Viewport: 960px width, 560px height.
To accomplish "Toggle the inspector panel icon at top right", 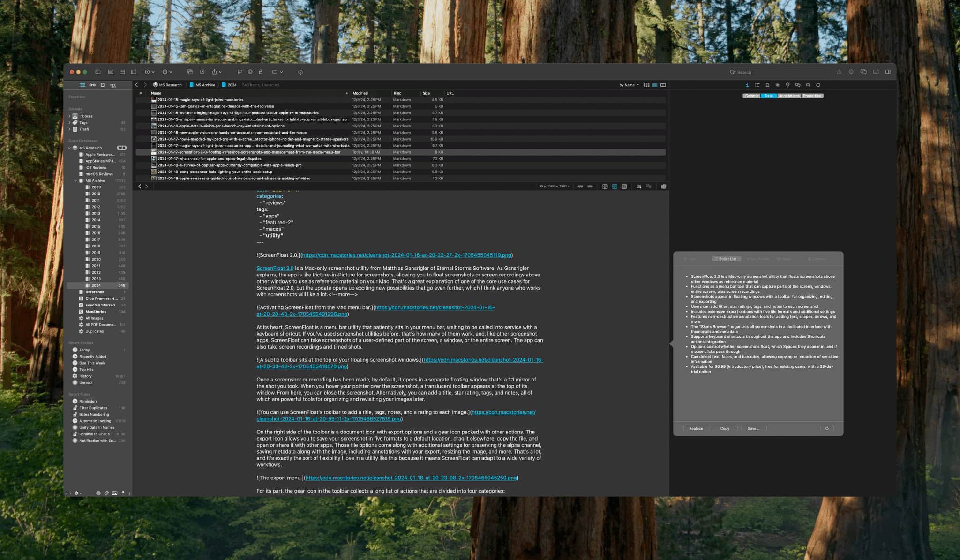I will tap(888, 72).
